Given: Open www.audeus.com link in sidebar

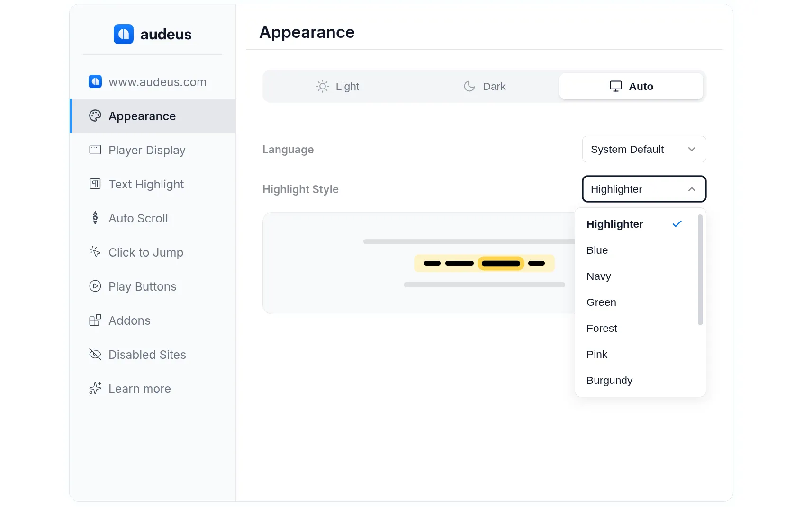Looking at the screenshot, I should point(153,82).
